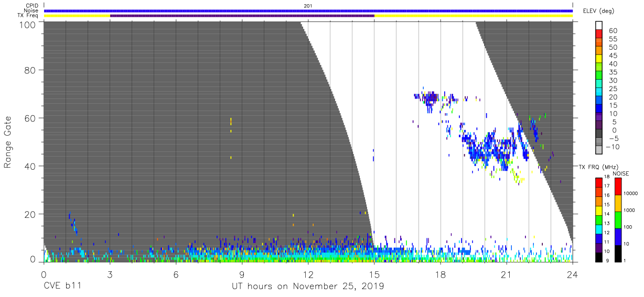The width and height of the screenshot is (644, 297).
Task: Select the black bottom swatch of TX FRQ legend
Action: pyautogui.click(x=599, y=257)
